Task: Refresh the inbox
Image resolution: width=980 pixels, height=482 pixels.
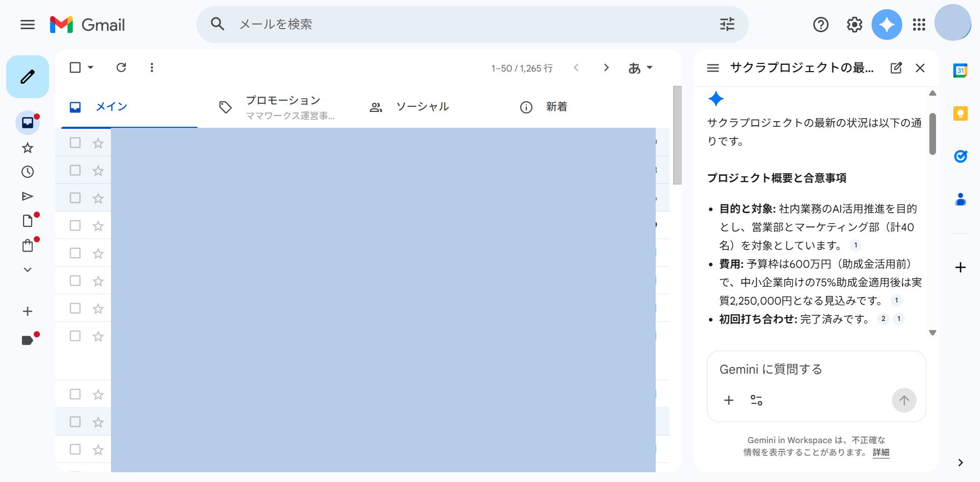Action: (122, 67)
